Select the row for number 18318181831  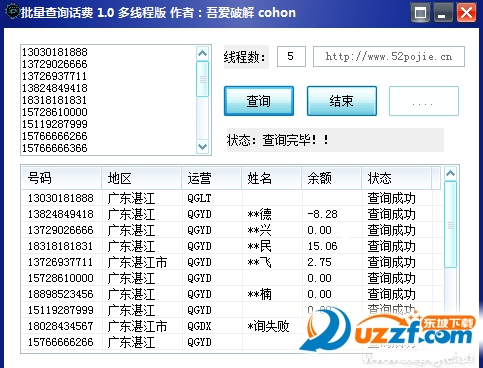pyautogui.click(x=232, y=246)
